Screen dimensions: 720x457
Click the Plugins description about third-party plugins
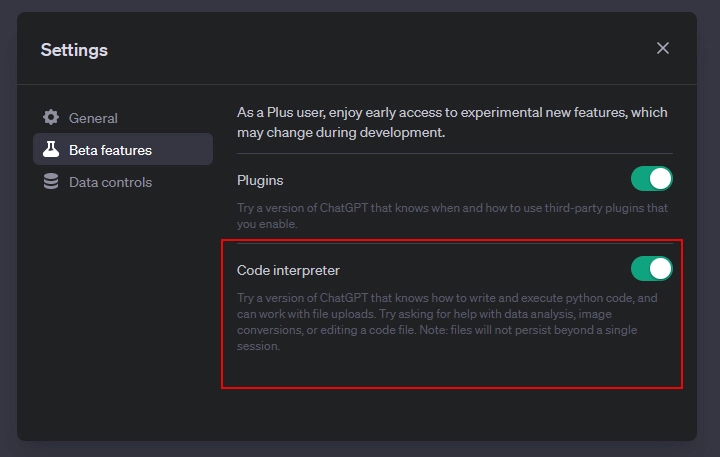click(452, 216)
